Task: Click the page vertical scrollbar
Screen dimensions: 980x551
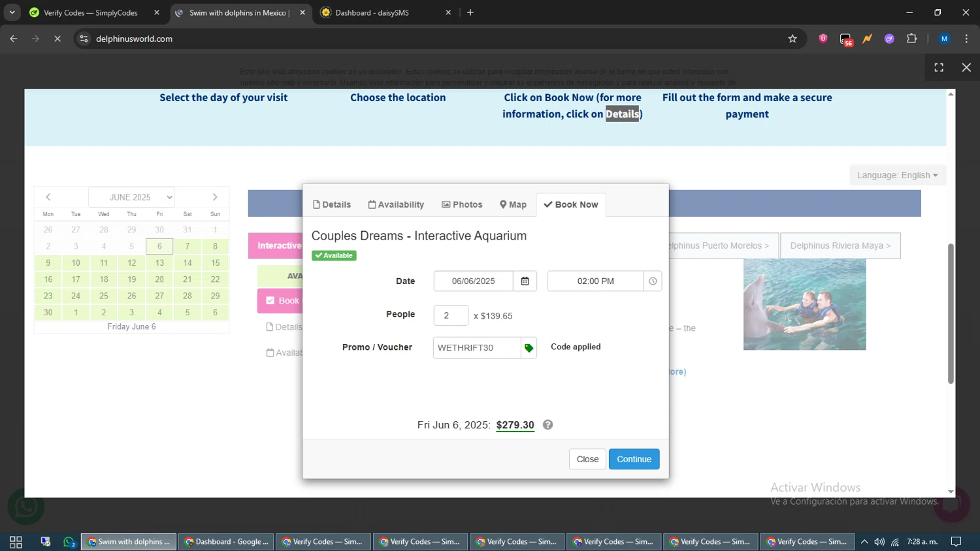Action: [951, 313]
